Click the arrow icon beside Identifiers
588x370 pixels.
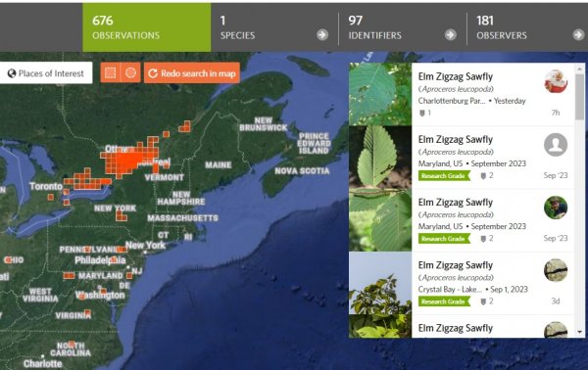[451, 35]
